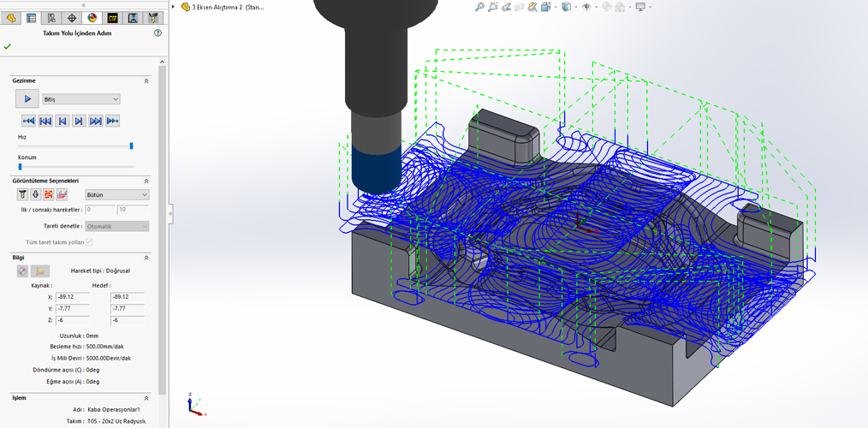Open the help question mark icon
The height and width of the screenshot is (428, 868).
[158, 33]
